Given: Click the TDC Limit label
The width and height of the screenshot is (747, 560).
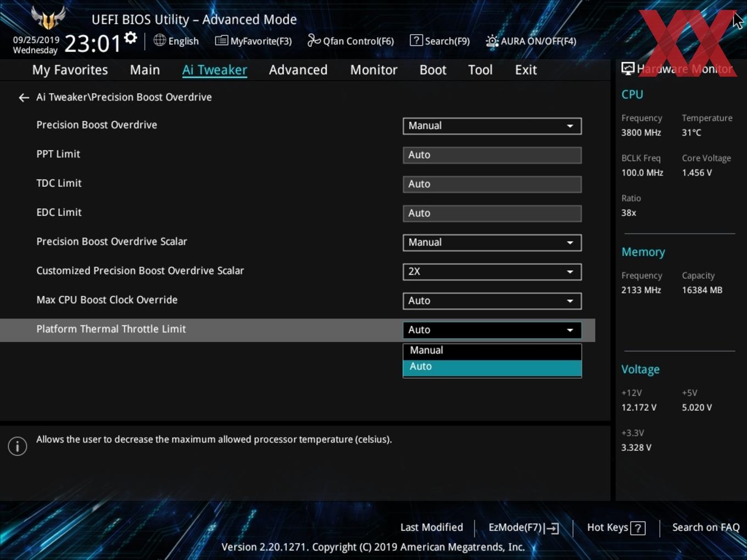Looking at the screenshot, I should 59,183.
